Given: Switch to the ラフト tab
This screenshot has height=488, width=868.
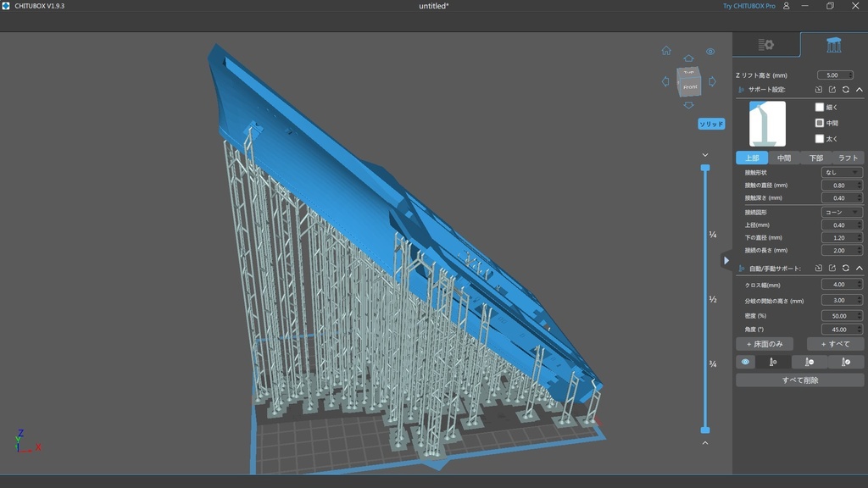Looking at the screenshot, I should pos(847,158).
